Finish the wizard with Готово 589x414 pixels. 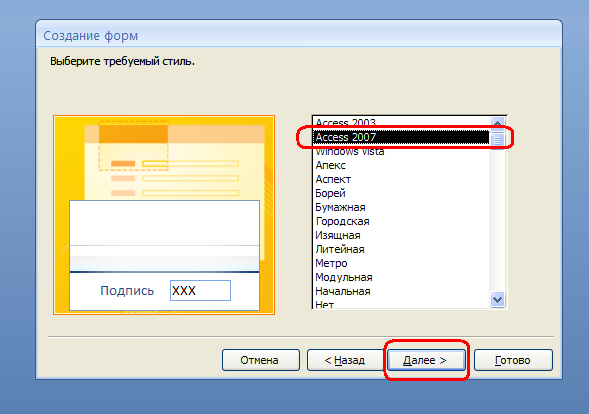(x=513, y=360)
